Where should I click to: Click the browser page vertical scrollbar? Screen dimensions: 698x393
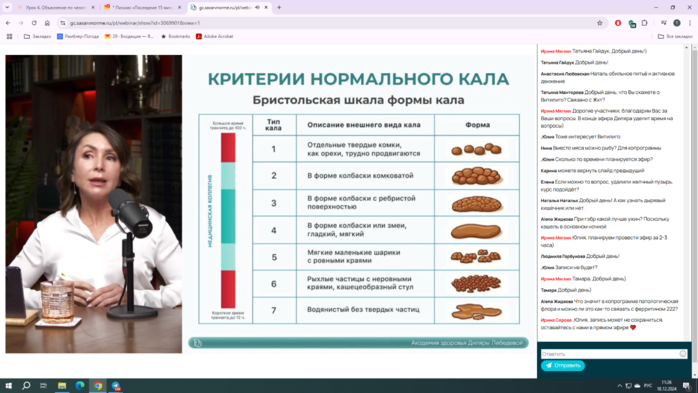pos(694,209)
